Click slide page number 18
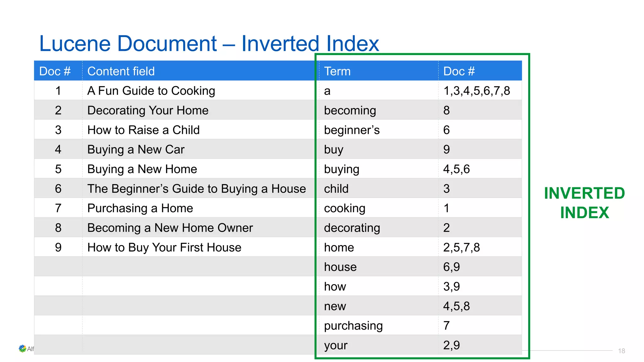644x362 pixels. tap(621, 351)
